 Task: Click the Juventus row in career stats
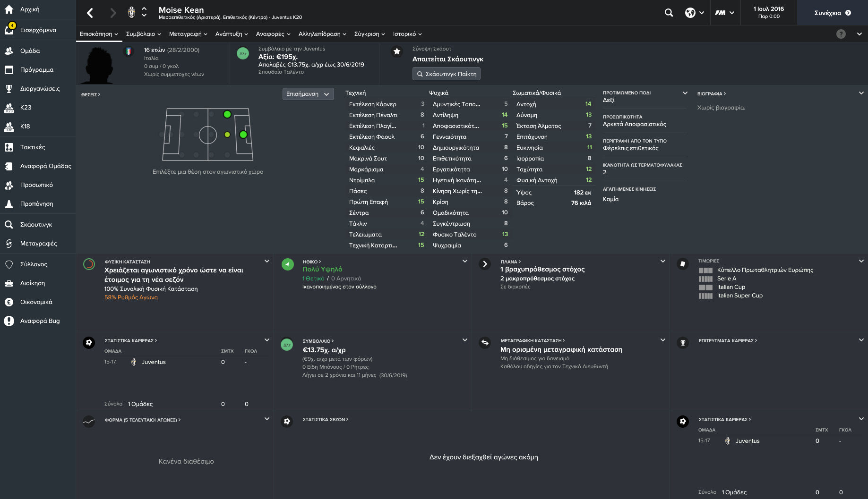[x=154, y=362]
